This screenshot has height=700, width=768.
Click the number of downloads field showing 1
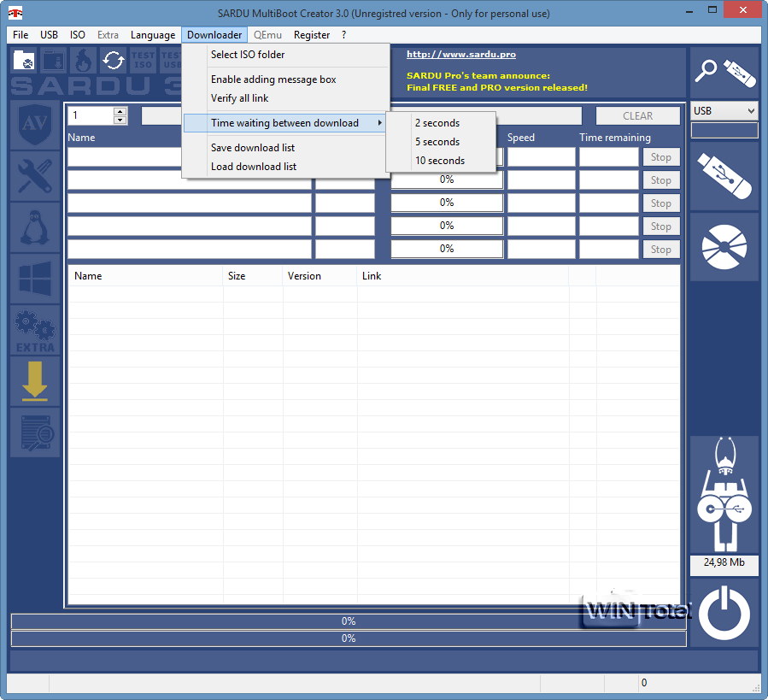pos(91,115)
